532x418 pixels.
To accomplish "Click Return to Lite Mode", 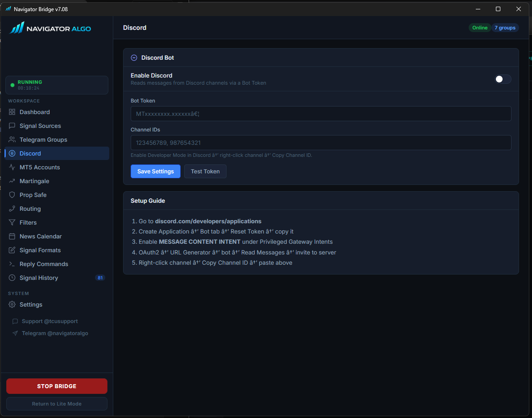I will pos(57,404).
